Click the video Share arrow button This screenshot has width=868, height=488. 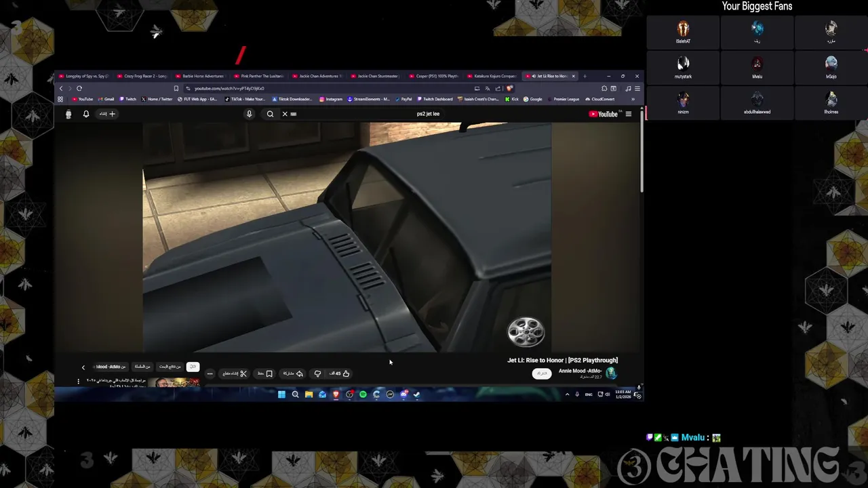[293, 373]
